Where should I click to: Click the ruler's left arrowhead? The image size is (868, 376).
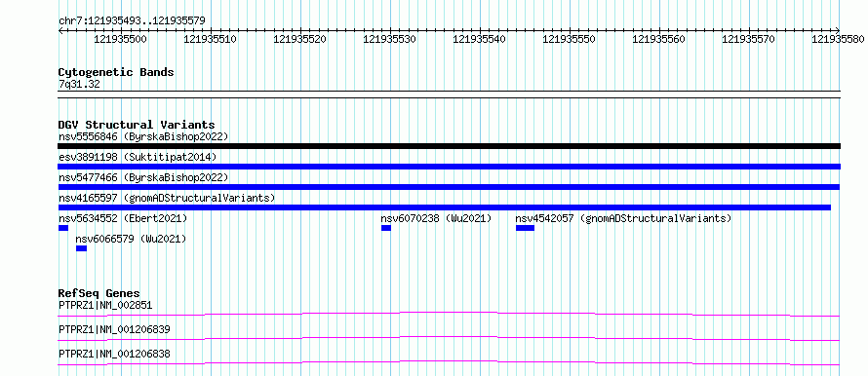[x=60, y=30]
